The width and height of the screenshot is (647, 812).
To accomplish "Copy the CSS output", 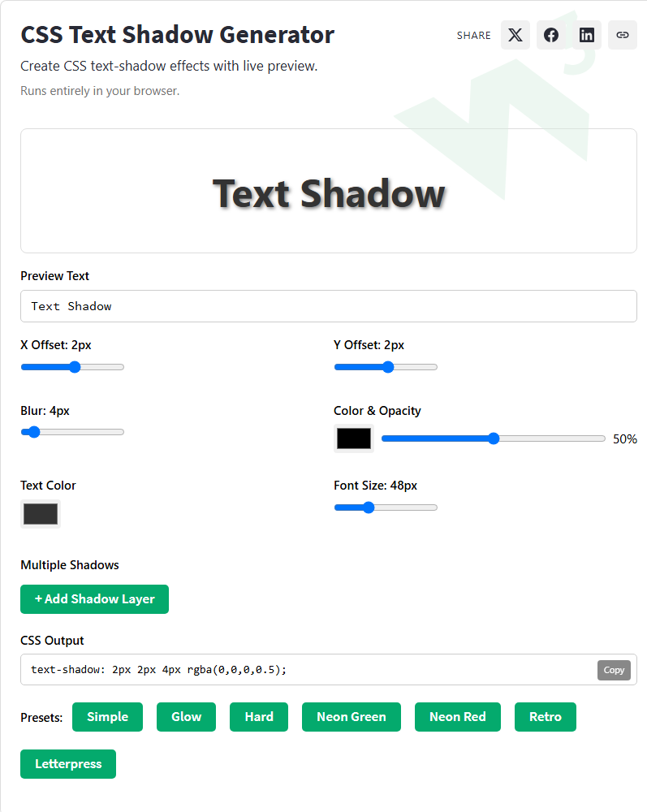I will point(614,670).
